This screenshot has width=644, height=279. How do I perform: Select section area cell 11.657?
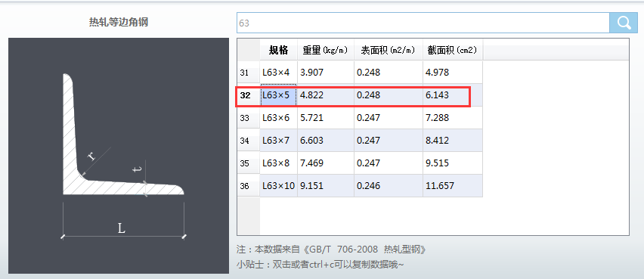coord(453,186)
